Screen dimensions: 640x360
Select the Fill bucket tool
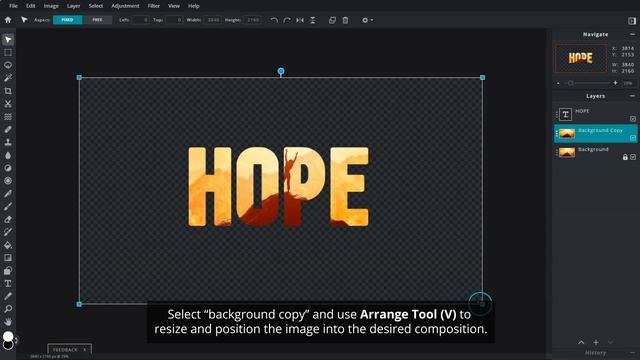[x=8, y=245]
